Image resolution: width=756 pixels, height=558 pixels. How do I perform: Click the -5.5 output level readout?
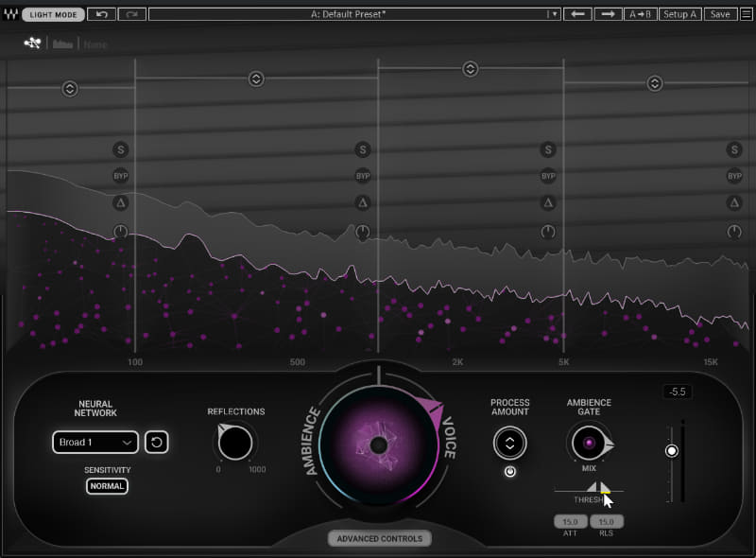[x=677, y=392]
